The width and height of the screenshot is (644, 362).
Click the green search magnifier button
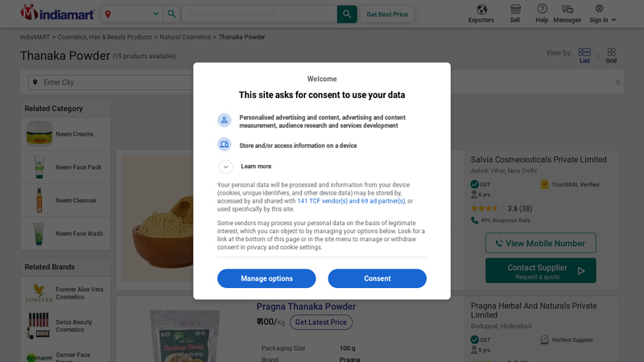coord(347,14)
